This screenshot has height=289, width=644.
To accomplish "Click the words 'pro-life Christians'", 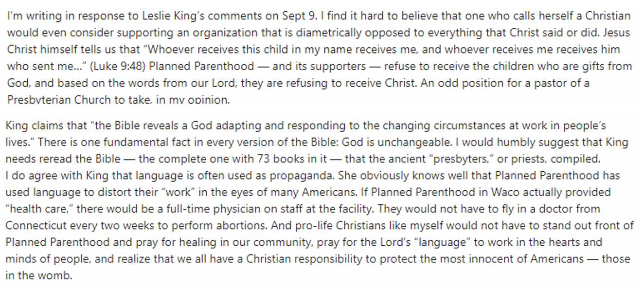I will [367, 225].
